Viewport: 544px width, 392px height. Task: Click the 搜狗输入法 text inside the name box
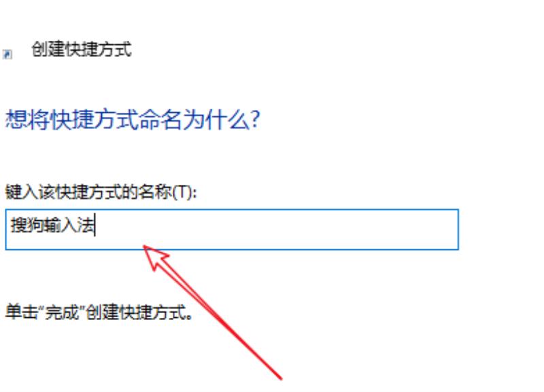coord(53,225)
